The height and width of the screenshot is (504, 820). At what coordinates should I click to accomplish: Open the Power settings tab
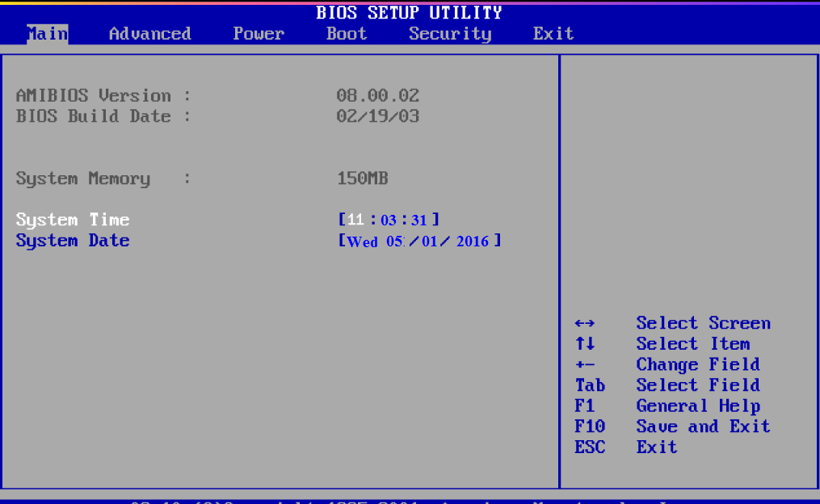(x=258, y=33)
